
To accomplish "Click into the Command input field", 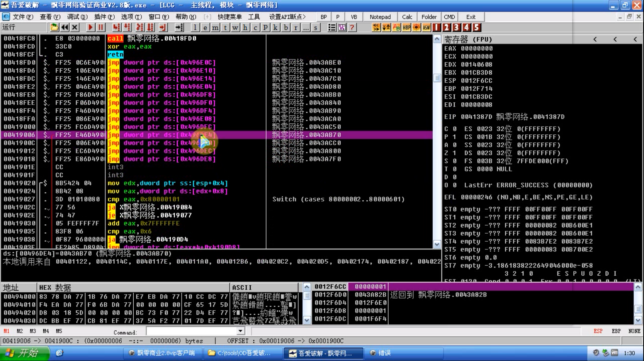I will (192, 331).
